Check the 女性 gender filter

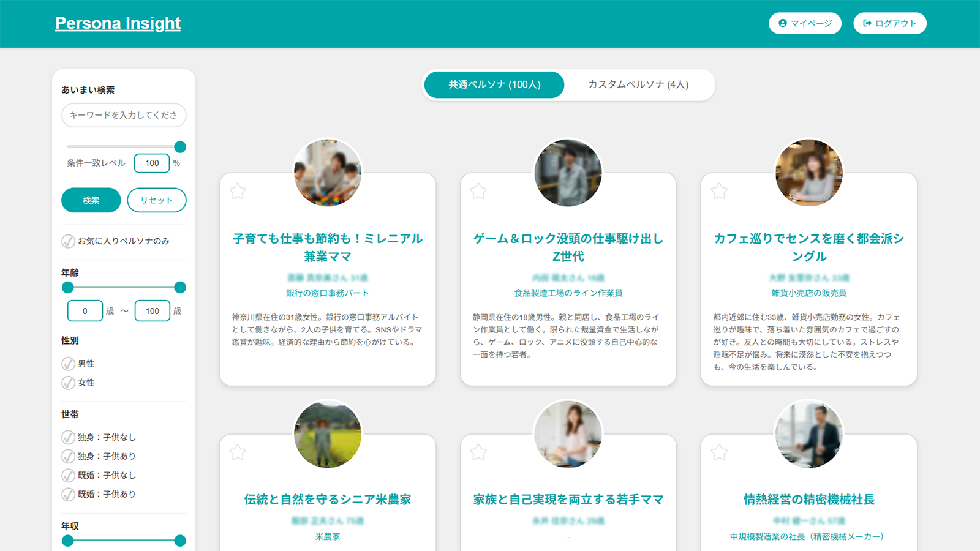67,383
